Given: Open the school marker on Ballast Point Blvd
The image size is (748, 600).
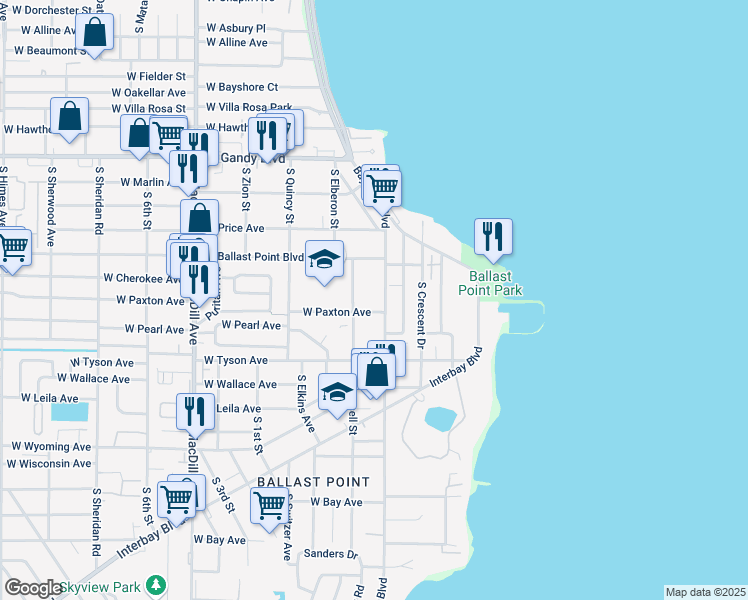Looking at the screenshot, I should pyautogui.click(x=324, y=262).
